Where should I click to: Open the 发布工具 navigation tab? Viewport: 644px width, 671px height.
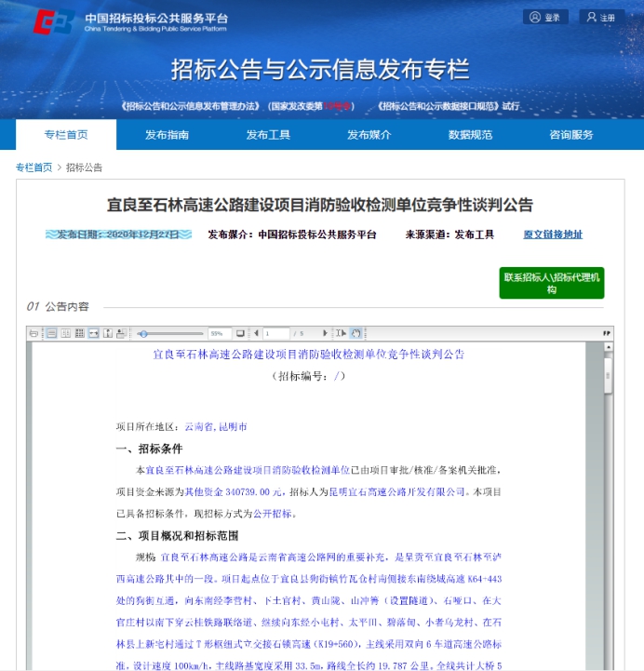click(x=268, y=135)
